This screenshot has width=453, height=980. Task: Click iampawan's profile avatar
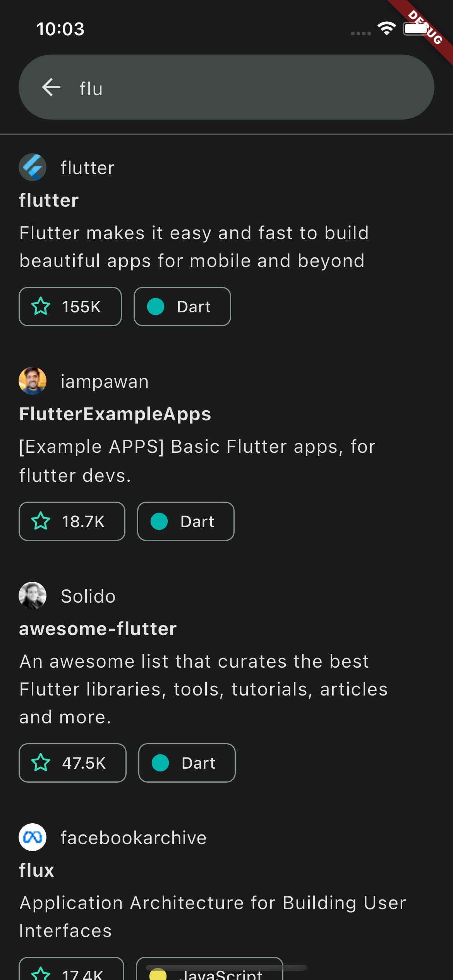pos(33,380)
